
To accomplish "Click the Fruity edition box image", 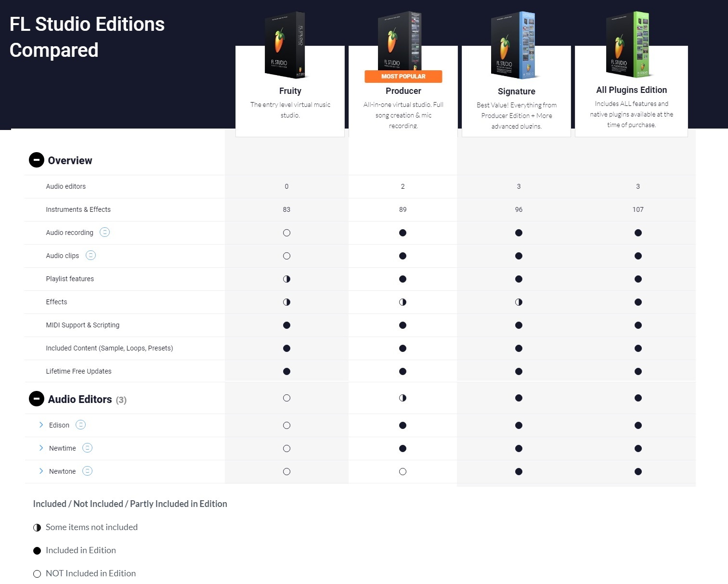I will click(286, 45).
